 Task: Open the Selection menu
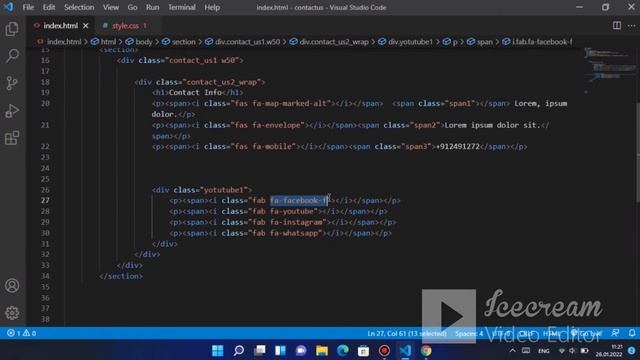pos(79,7)
